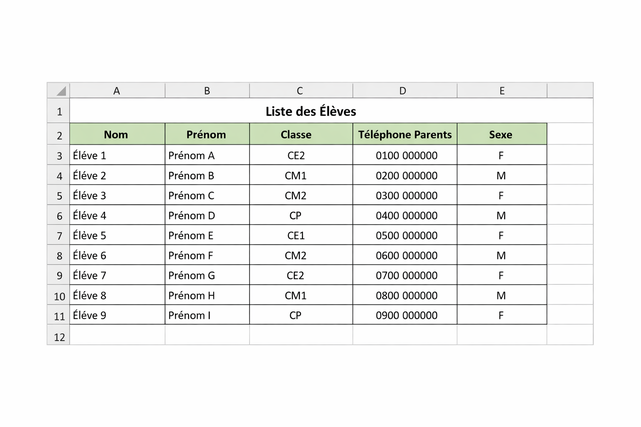Click the column E header
This screenshot has height=427, width=641.
pyautogui.click(x=502, y=91)
